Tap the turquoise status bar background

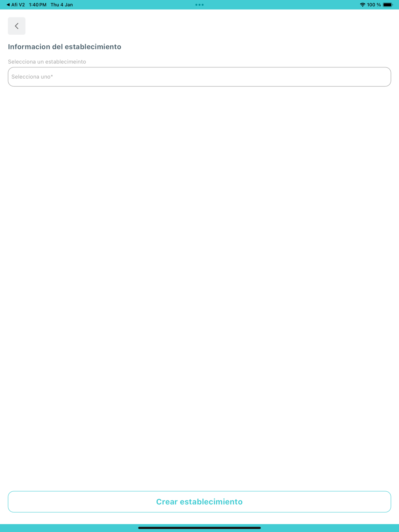click(x=279, y=5)
